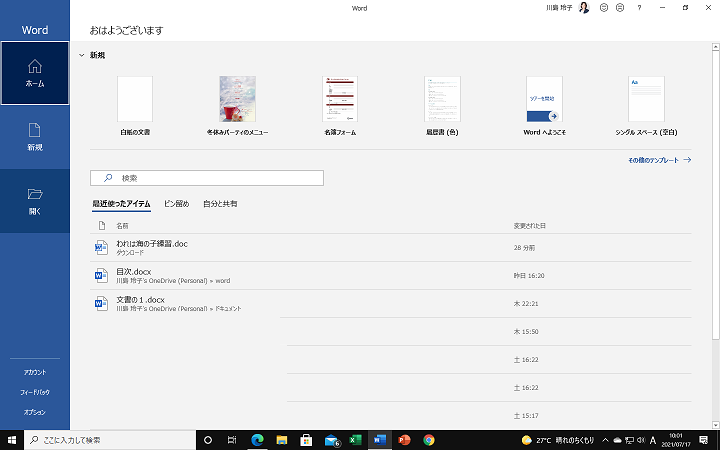Select the Word taskbar icon
Screen dimensions: 720x450
380,440
